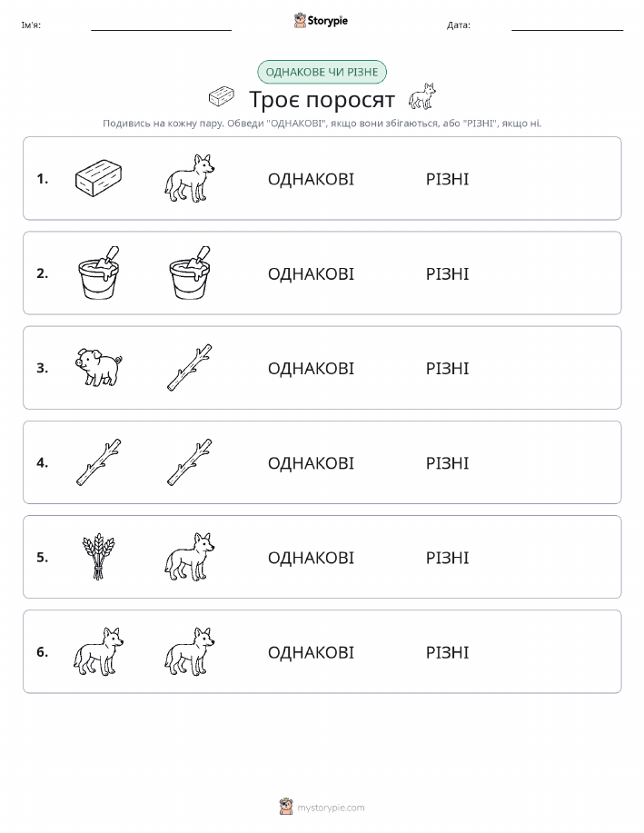
Task: Select ОДНАКОВІ for row 6
Action: [x=311, y=652]
